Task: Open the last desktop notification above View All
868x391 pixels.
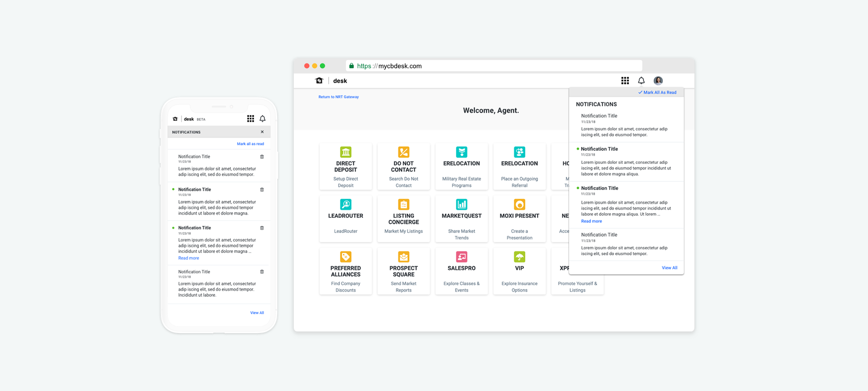Action: [x=626, y=244]
